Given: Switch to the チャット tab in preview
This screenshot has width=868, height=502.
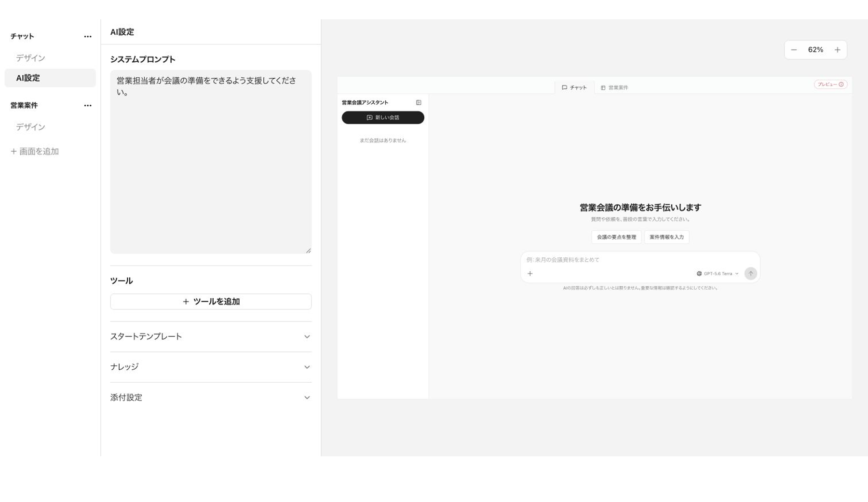Looking at the screenshot, I should tap(574, 88).
